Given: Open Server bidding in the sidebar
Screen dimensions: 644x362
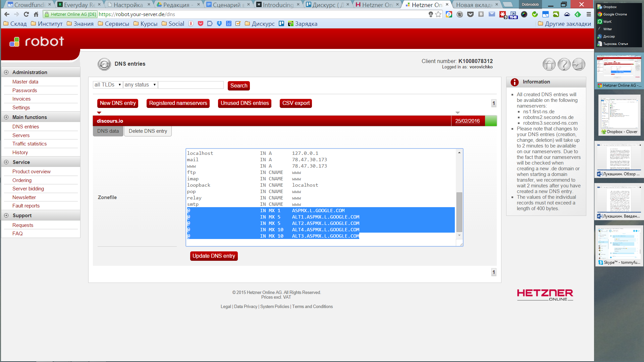Looking at the screenshot, I should click(x=28, y=189).
